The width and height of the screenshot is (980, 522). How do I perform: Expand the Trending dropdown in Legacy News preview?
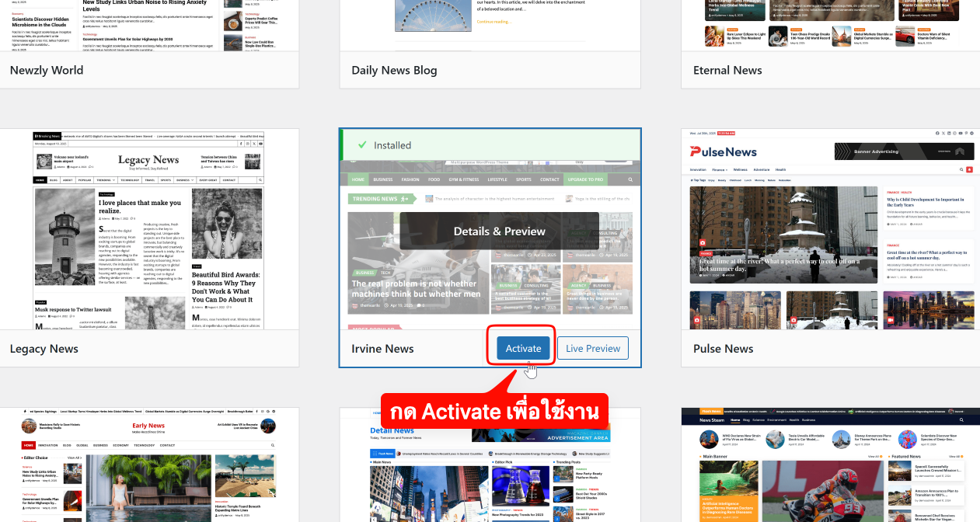106,179
